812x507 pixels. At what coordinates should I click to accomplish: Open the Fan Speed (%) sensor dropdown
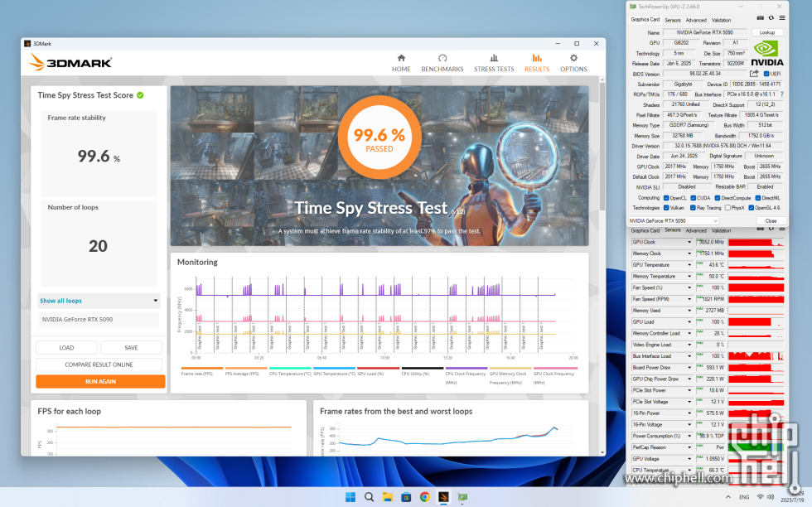point(689,288)
